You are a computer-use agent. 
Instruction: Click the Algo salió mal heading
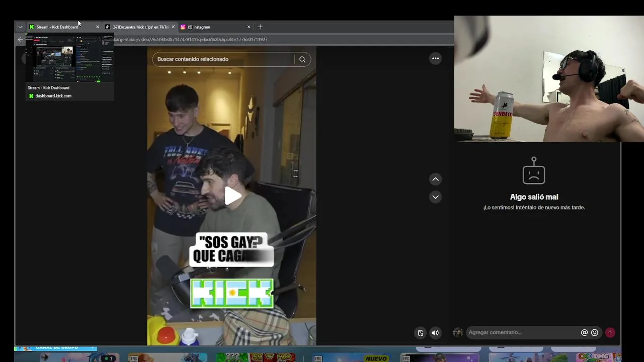click(x=534, y=197)
